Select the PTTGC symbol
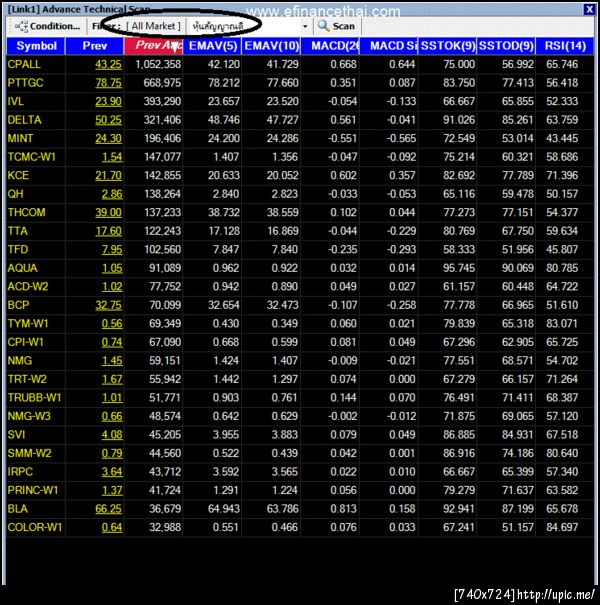This screenshot has height=605, width=600. pyautogui.click(x=25, y=83)
